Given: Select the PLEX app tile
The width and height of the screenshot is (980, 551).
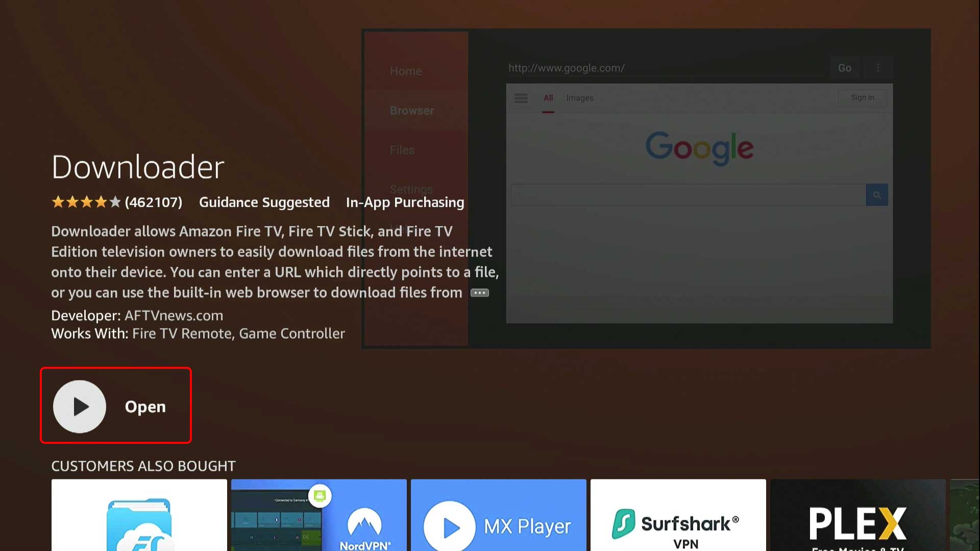Looking at the screenshot, I should click(857, 515).
